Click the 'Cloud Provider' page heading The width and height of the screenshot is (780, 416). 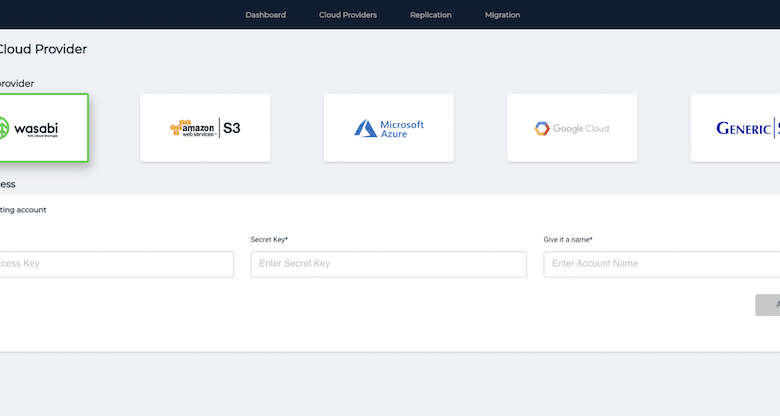coord(43,49)
